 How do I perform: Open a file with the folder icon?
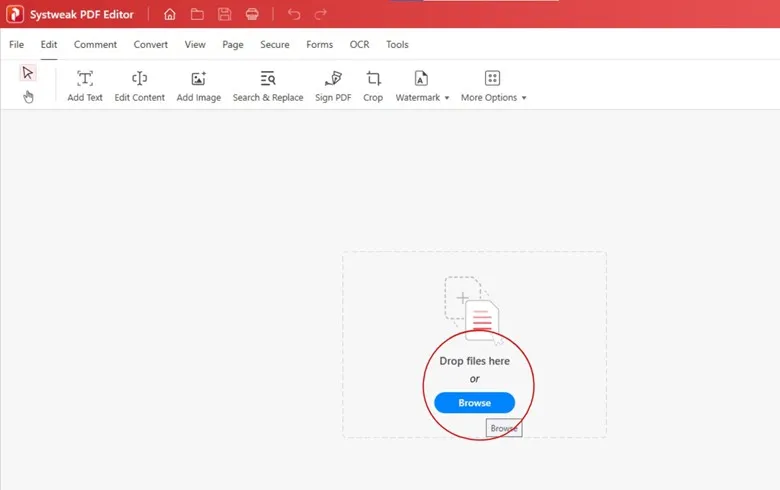pos(197,14)
